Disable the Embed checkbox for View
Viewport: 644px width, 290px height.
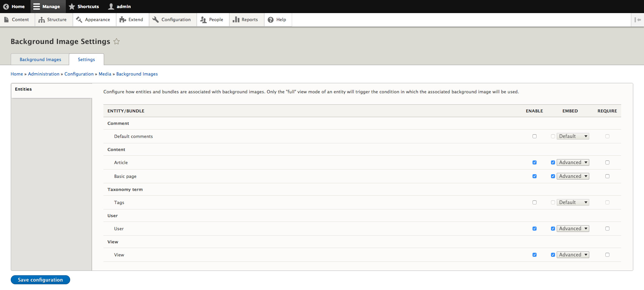click(x=553, y=255)
